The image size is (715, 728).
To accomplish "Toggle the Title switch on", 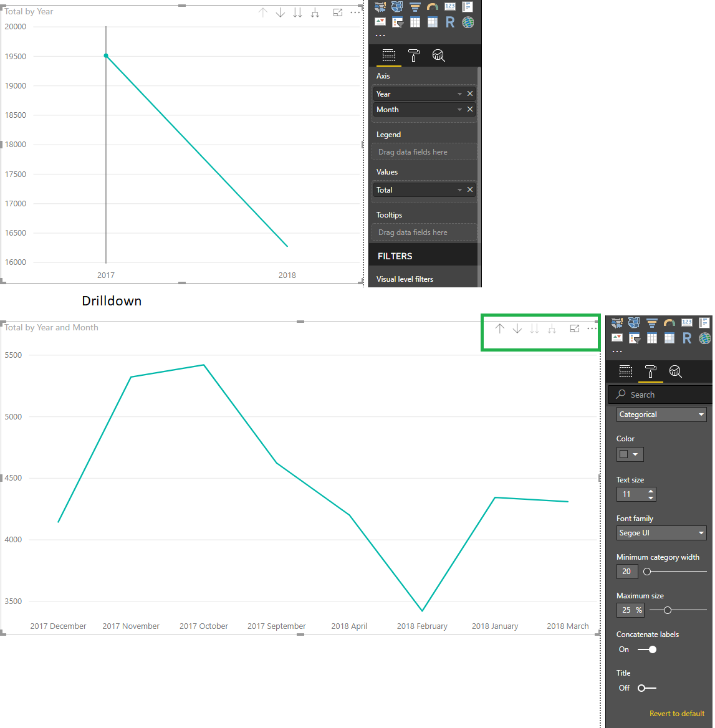I will coord(647,688).
